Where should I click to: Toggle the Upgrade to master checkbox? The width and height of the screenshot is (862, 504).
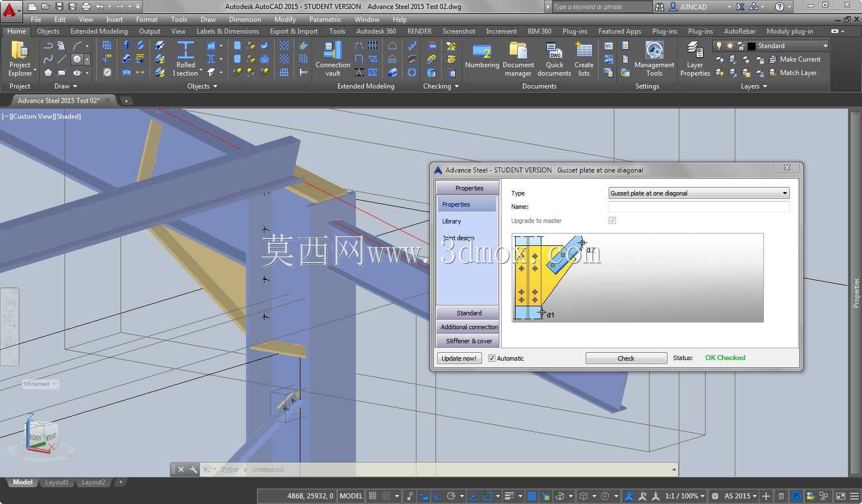pos(612,221)
